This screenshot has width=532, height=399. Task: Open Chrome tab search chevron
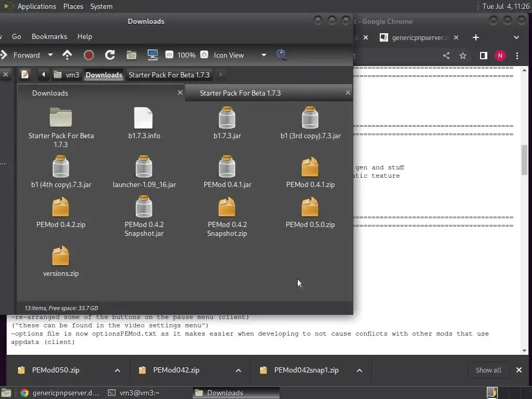[x=516, y=37]
